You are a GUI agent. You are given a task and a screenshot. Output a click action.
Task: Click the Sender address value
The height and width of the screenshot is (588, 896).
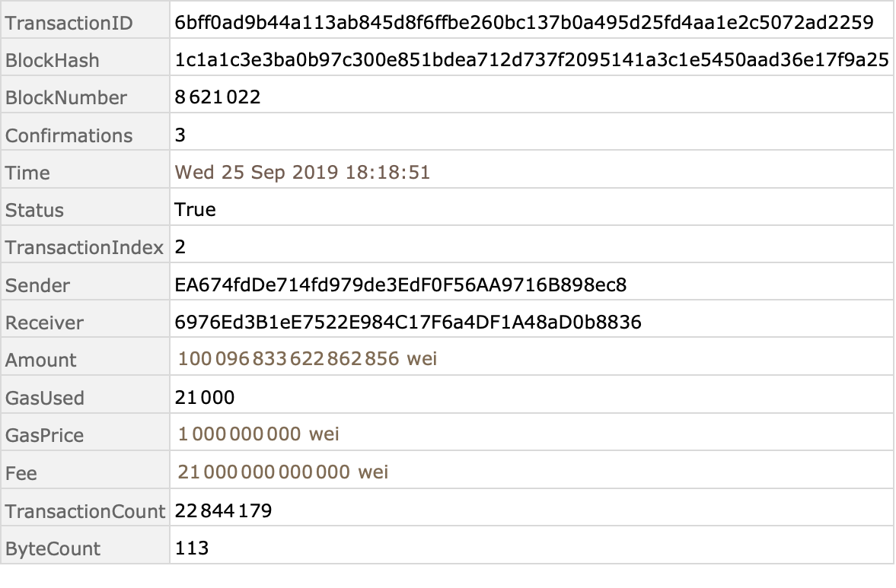point(400,284)
